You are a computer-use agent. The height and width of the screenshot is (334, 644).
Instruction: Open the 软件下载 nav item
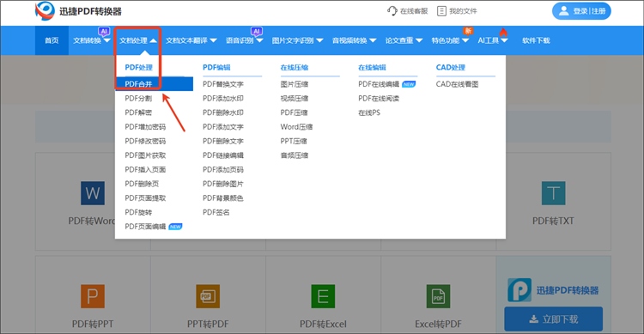click(536, 40)
